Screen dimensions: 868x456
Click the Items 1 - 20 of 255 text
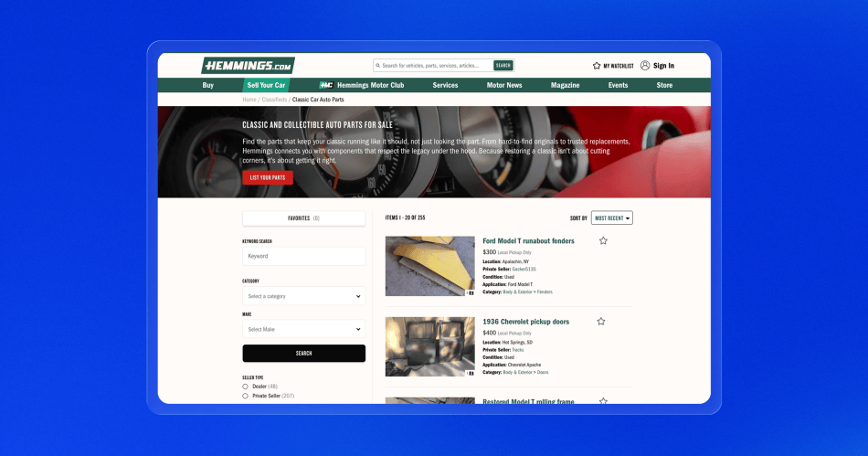405,218
